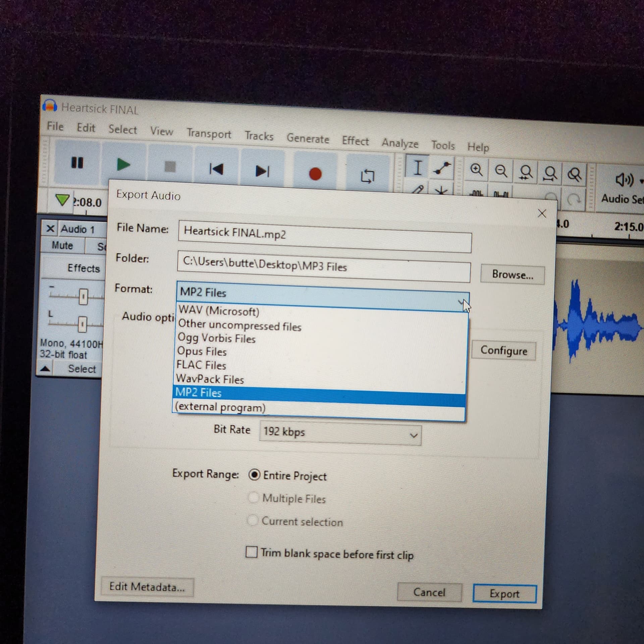This screenshot has width=644, height=644.
Task: Select Entire Project export range
Action: (254, 475)
